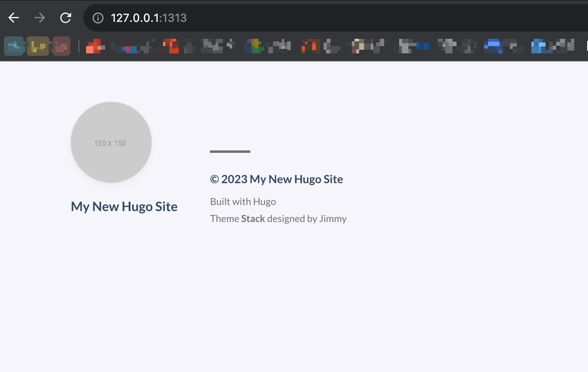Screen dimensions: 588x372
Task: View site information icon in address bar
Action: [x=98, y=18]
